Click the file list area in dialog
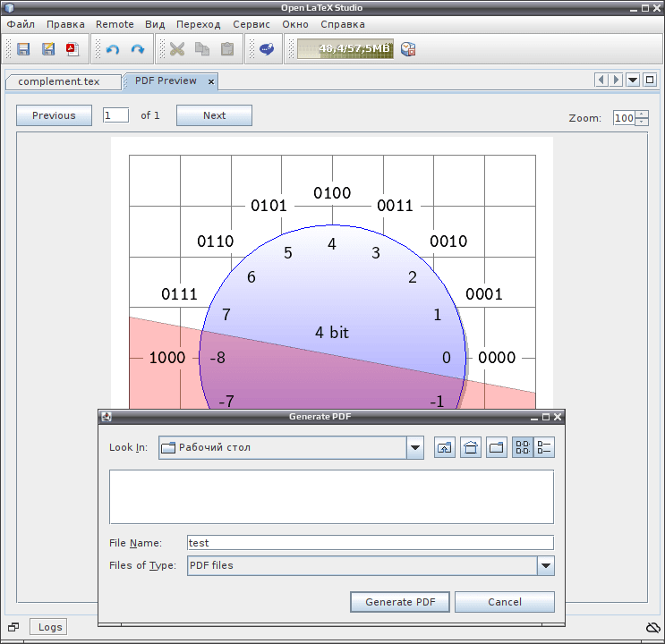 point(332,497)
